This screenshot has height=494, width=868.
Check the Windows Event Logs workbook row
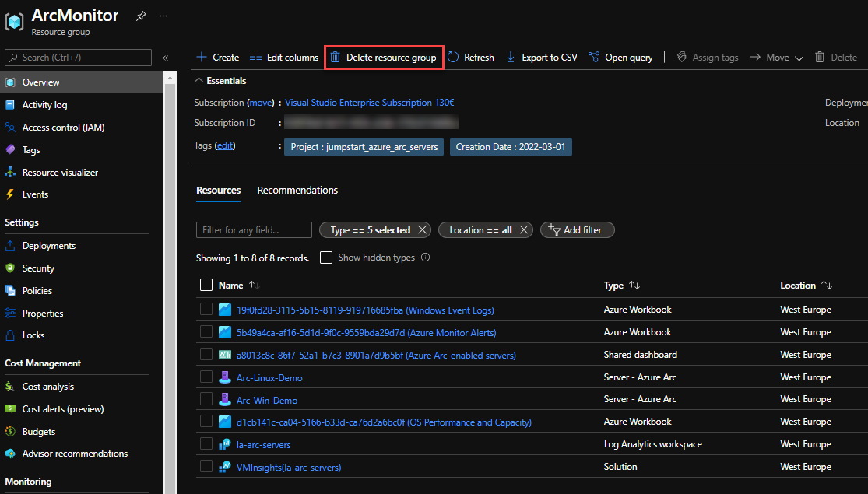(x=206, y=309)
